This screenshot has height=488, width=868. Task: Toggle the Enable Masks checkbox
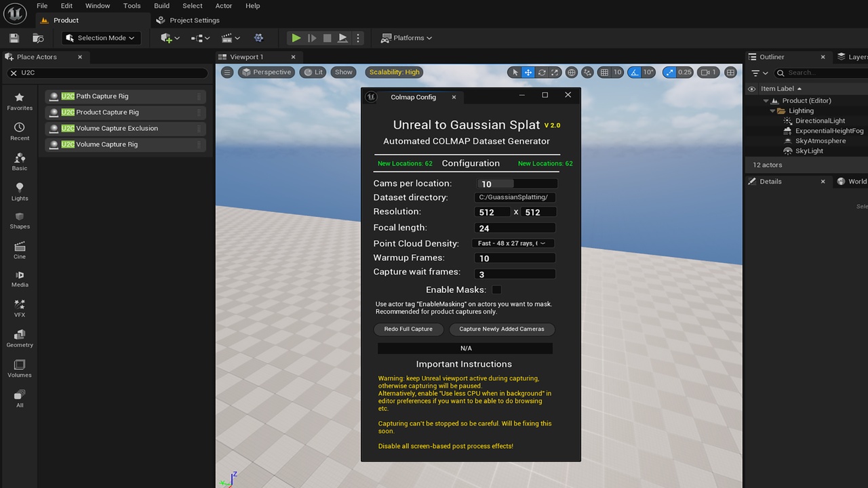pyautogui.click(x=496, y=289)
